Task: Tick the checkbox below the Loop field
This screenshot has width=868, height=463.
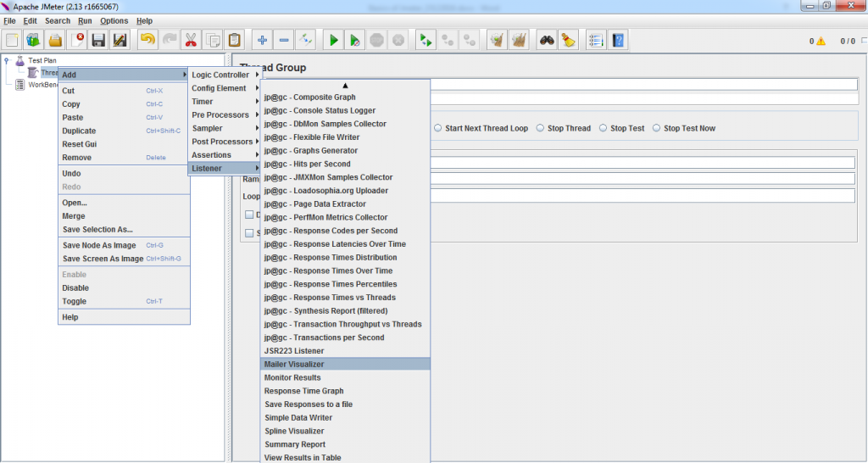Action: coord(249,215)
